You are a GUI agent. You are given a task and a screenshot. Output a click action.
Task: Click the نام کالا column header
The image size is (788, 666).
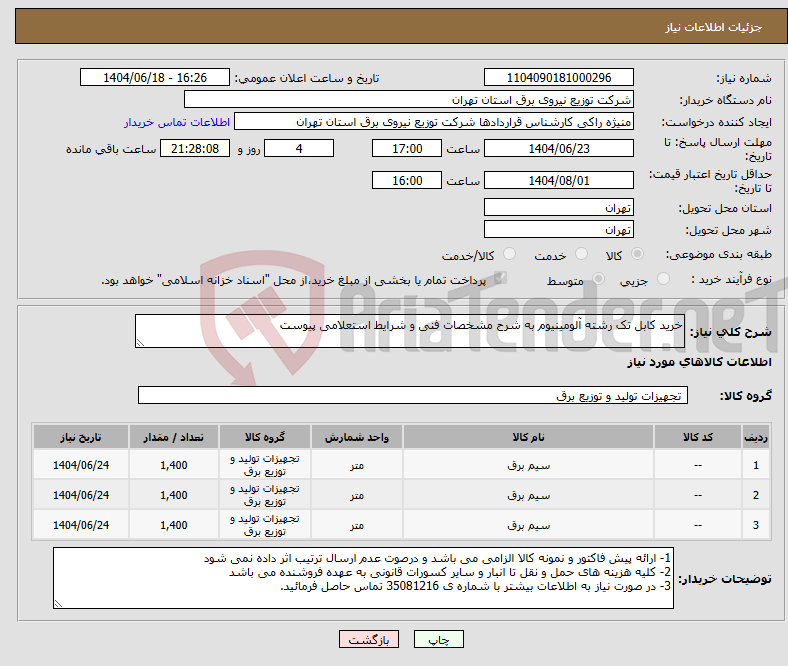[527, 437]
